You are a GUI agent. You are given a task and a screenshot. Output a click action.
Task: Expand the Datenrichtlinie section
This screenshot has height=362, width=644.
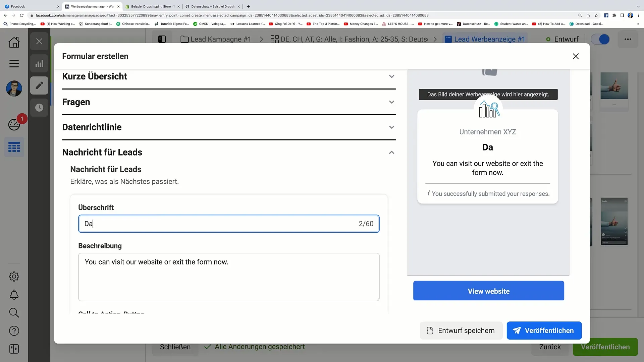(229, 127)
